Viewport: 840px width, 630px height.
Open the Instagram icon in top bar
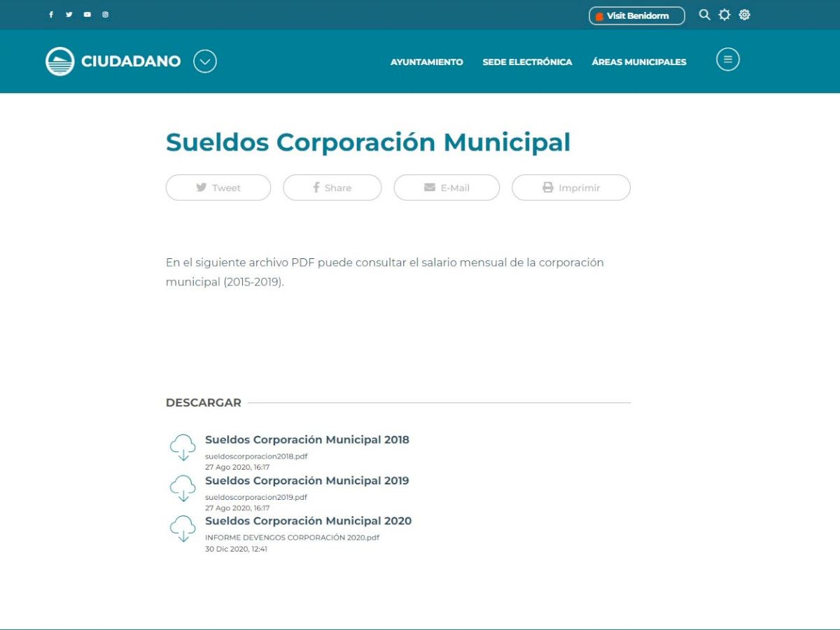coord(106,15)
